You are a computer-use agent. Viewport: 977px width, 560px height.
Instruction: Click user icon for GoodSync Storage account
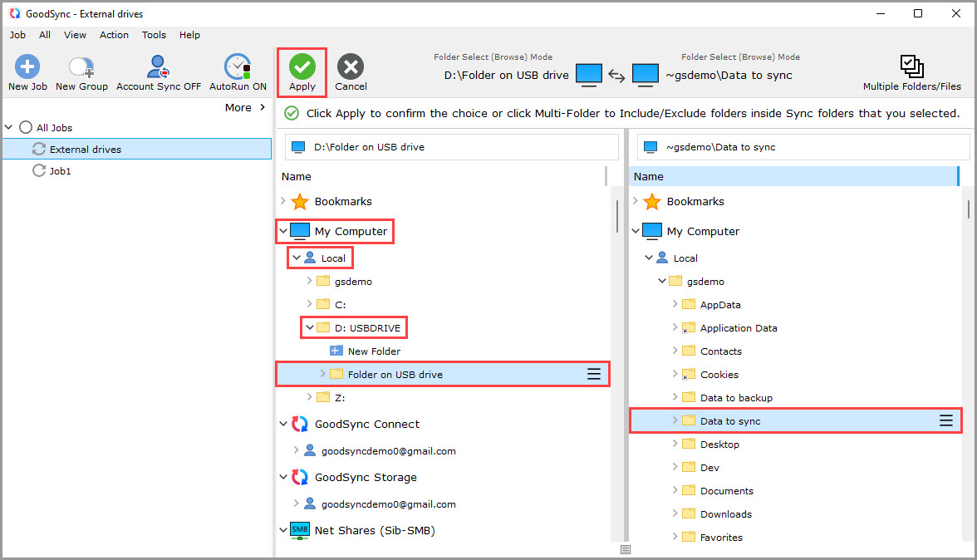click(x=310, y=504)
